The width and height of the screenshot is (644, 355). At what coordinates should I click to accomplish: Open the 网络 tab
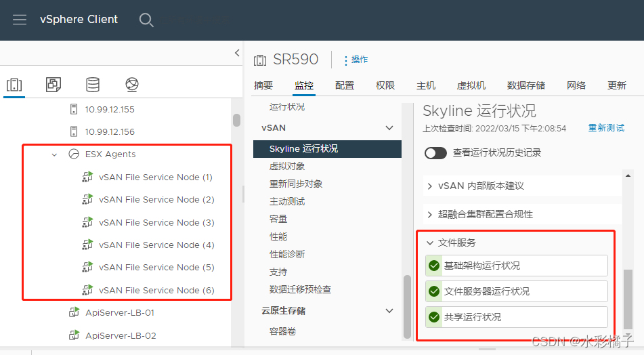[x=576, y=85]
